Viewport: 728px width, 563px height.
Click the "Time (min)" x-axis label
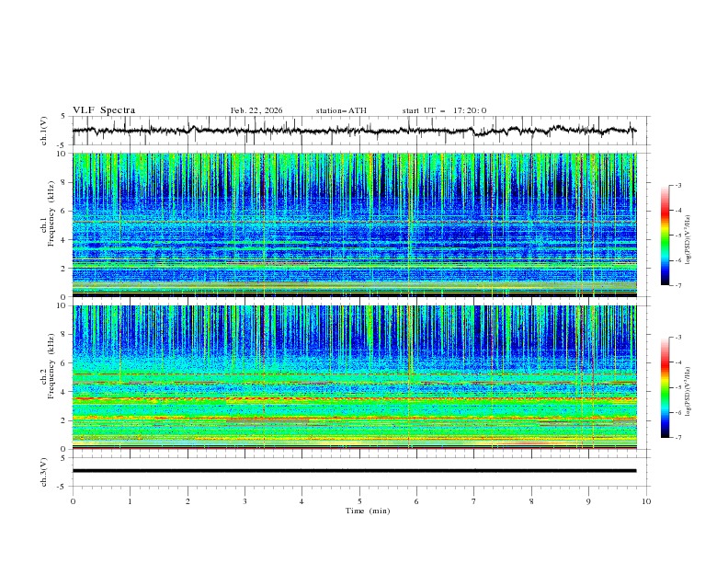pos(368,511)
